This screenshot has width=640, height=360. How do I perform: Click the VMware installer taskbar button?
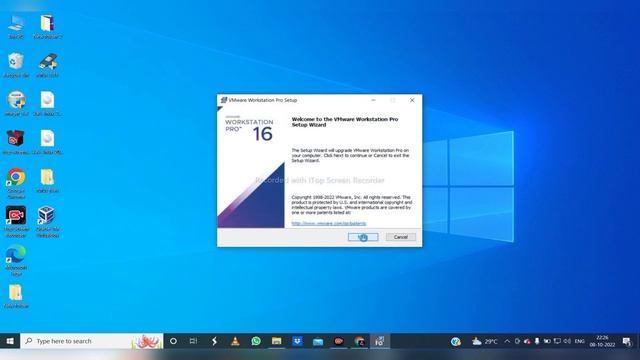pos(380,341)
